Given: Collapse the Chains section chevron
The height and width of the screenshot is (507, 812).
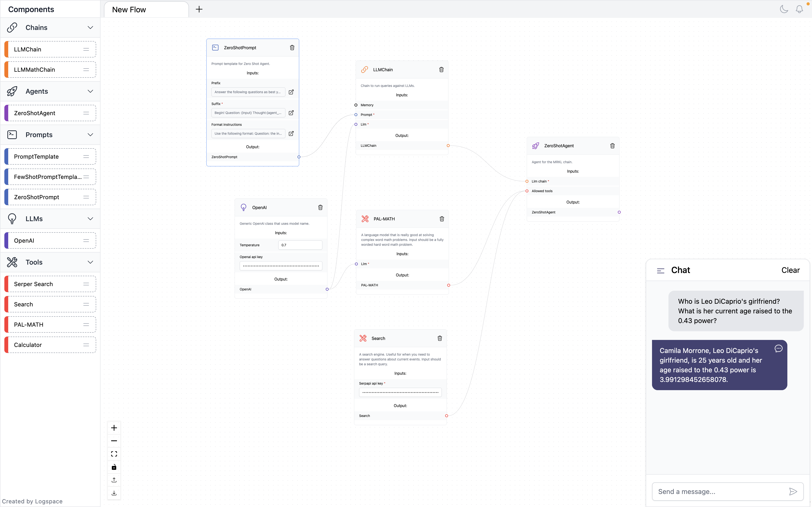Looking at the screenshot, I should coord(90,28).
